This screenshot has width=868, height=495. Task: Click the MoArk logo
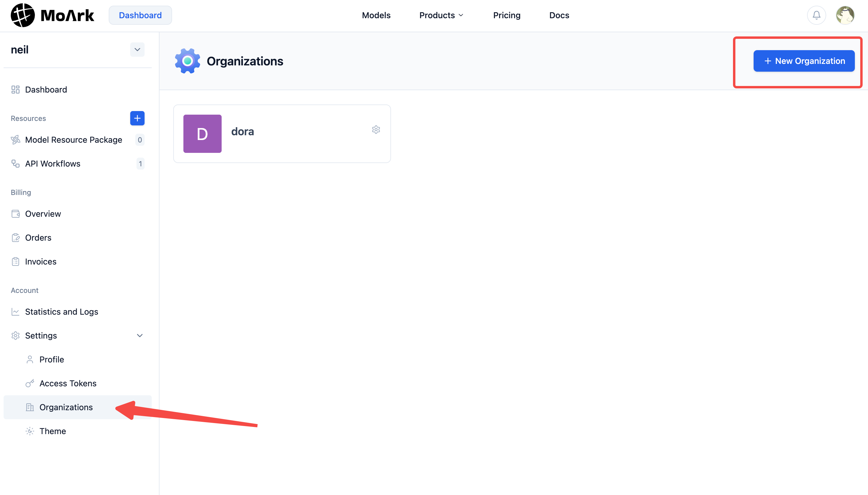pos(52,15)
